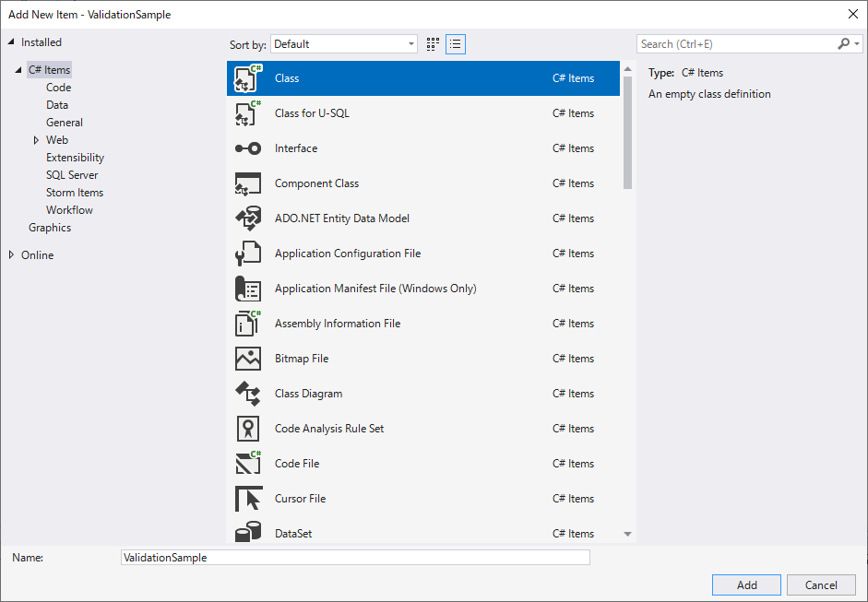Screen dimensions: 868x602
Task: Close the Add New Item dialog
Action: click(853, 15)
